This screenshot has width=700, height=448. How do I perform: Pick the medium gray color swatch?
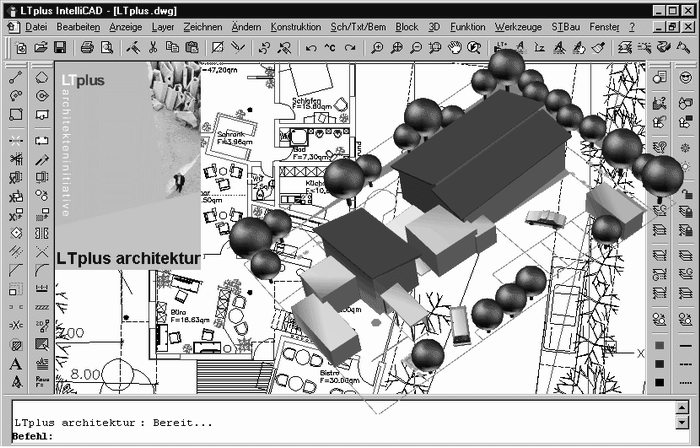[659, 345]
